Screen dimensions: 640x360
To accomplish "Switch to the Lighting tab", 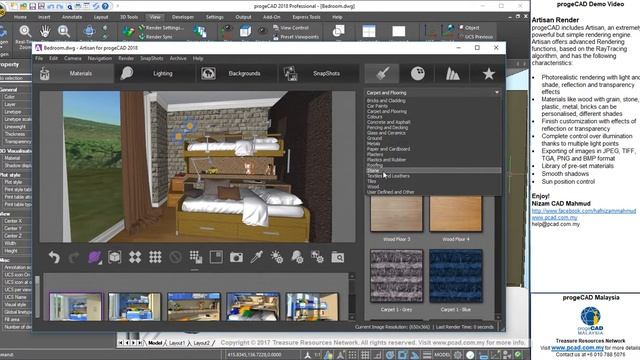I will 155,73.
